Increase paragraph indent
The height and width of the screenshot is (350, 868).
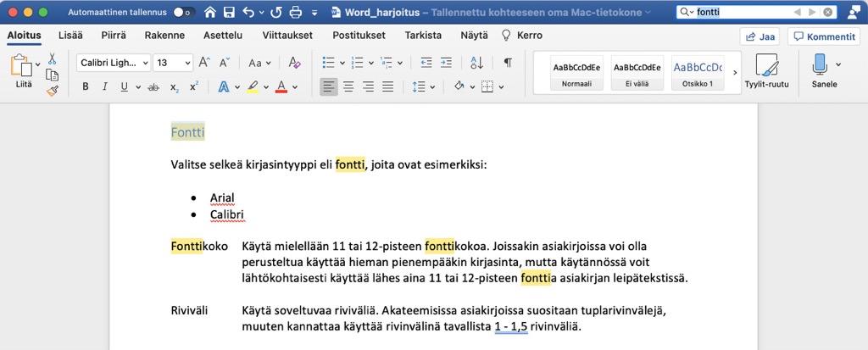click(x=446, y=63)
